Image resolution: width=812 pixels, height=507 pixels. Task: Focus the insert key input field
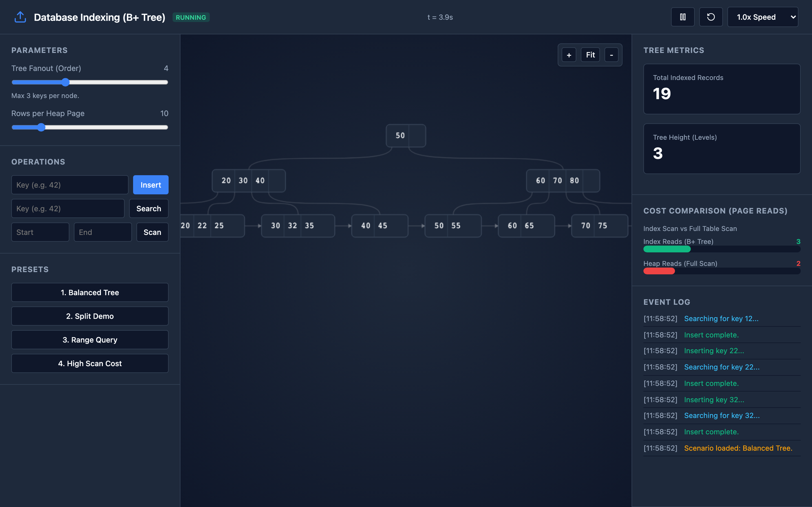point(70,185)
